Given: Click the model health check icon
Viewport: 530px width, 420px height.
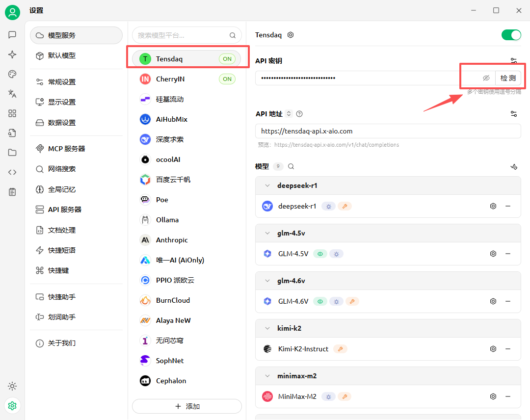Looking at the screenshot, I should (513, 166).
